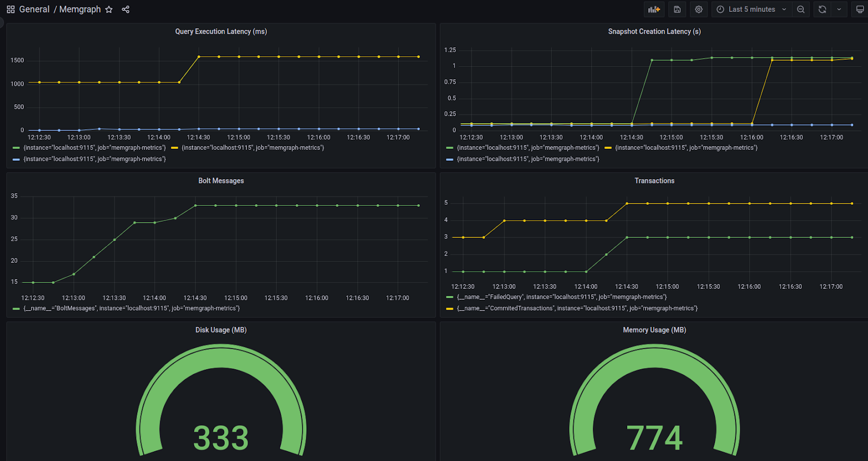The image size is (868, 461).
Task: Toggle blue series in Query Latency legend
Action: (94, 159)
